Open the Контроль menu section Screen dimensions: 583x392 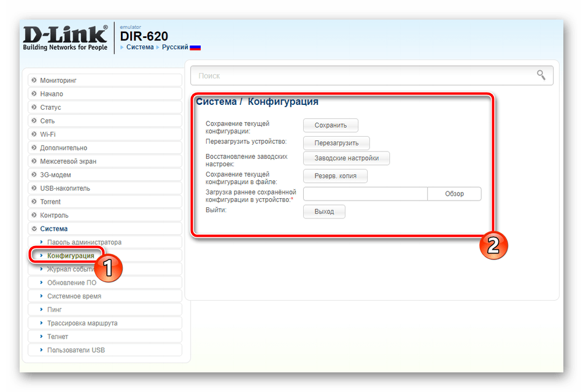105,215
